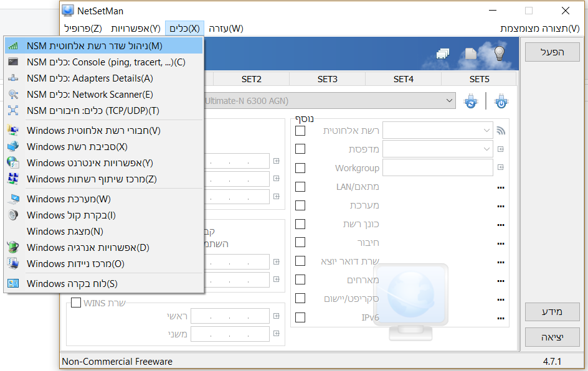Expand the רשת אלחוטית dropdown list
Viewport: 588px width, 371px height.
tap(486, 131)
